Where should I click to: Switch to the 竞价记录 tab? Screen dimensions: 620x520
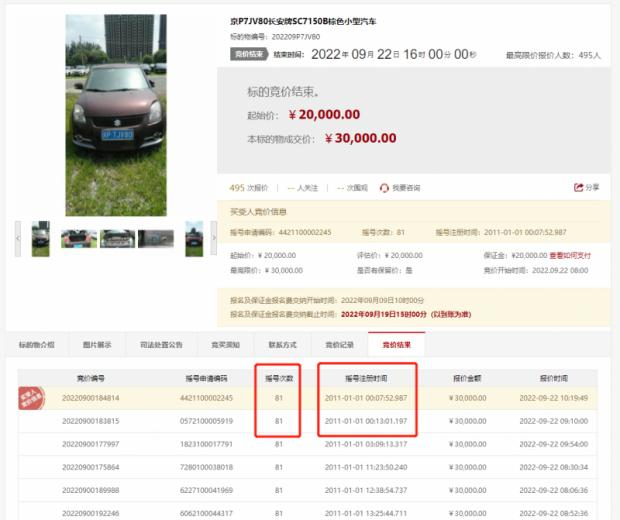click(339, 345)
